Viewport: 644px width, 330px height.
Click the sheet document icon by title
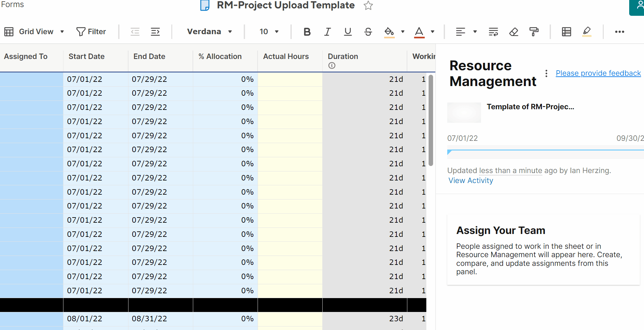click(x=205, y=5)
